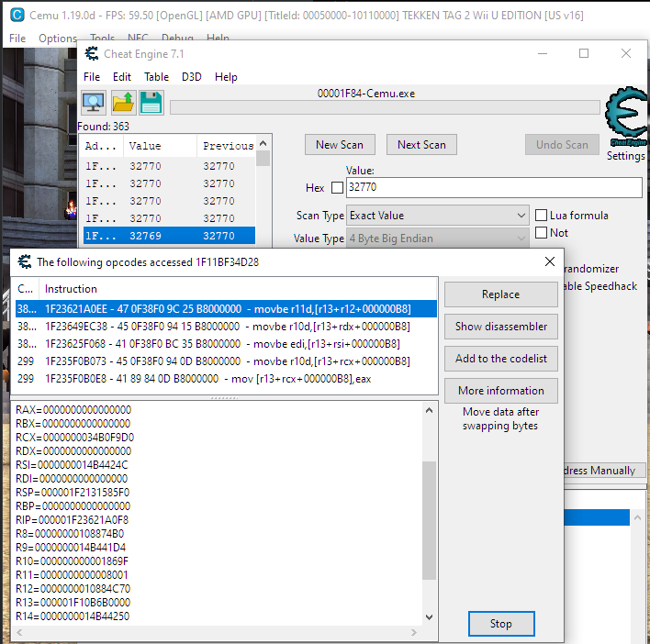Click Add to the codelist button

click(500, 359)
